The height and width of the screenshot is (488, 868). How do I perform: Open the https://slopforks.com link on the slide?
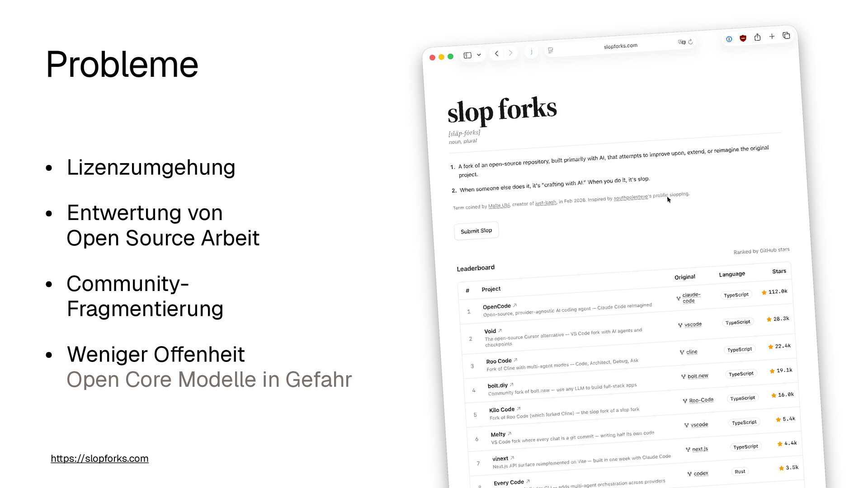tap(99, 458)
